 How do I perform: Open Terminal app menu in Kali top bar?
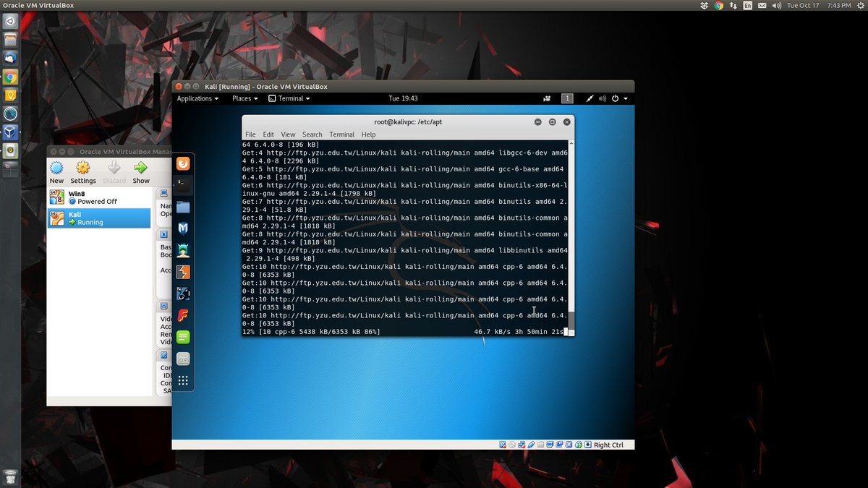(x=289, y=98)
